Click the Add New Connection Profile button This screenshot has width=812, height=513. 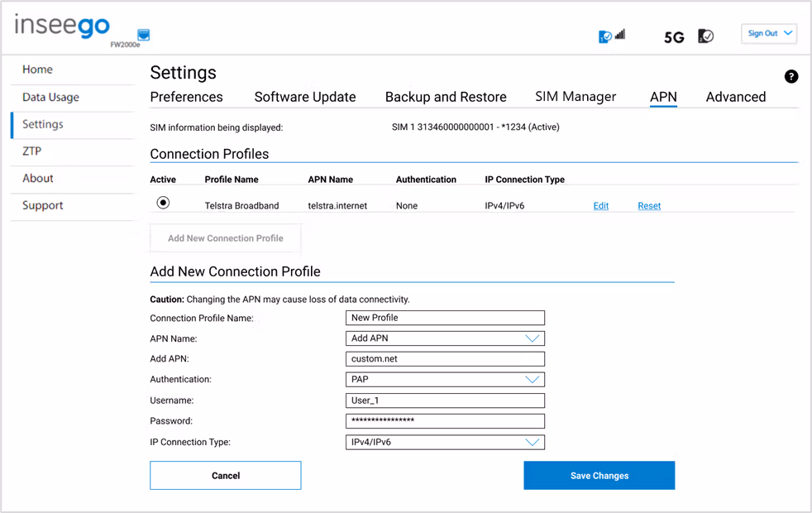(225, 238)
